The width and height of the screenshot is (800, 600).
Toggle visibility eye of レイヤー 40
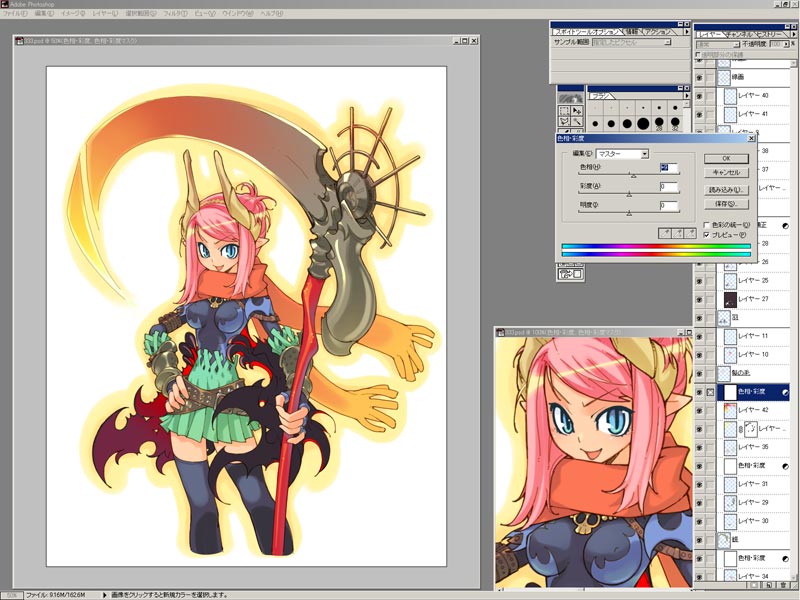pyautogui.click(x=699, y=96)
